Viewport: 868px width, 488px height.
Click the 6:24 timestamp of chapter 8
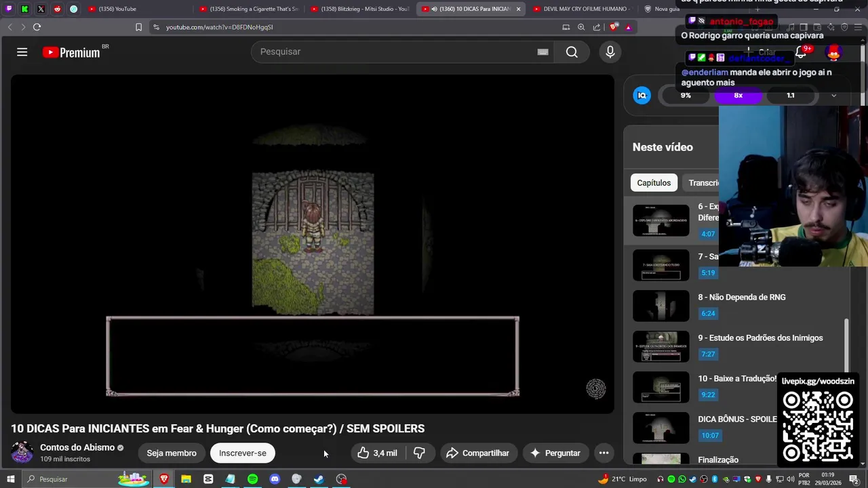pyautogui.click(x=708, y=313)
